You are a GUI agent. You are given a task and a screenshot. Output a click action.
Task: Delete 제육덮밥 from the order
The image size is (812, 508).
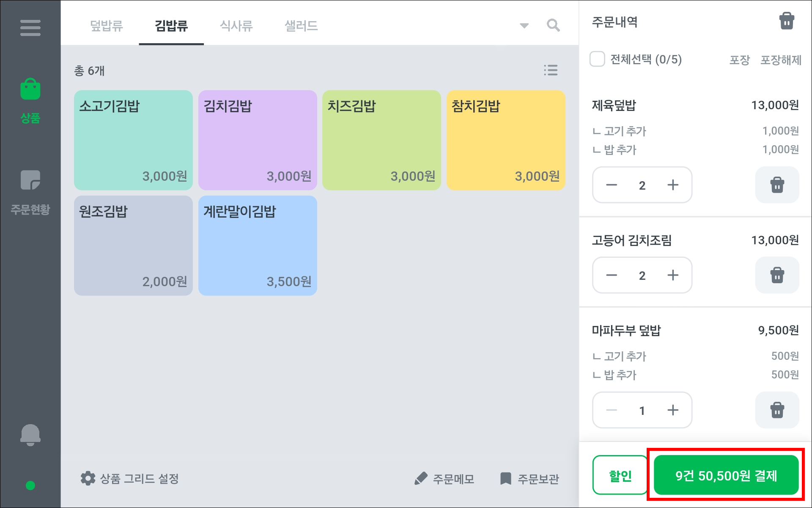pyautogui.click(x=777, y=185)
